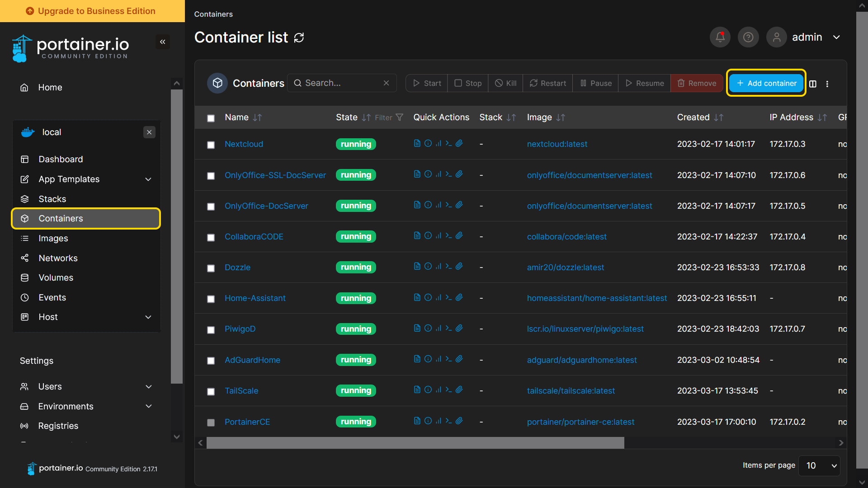
Task: Expand the Users settings submenu
Action: [148, 387]
